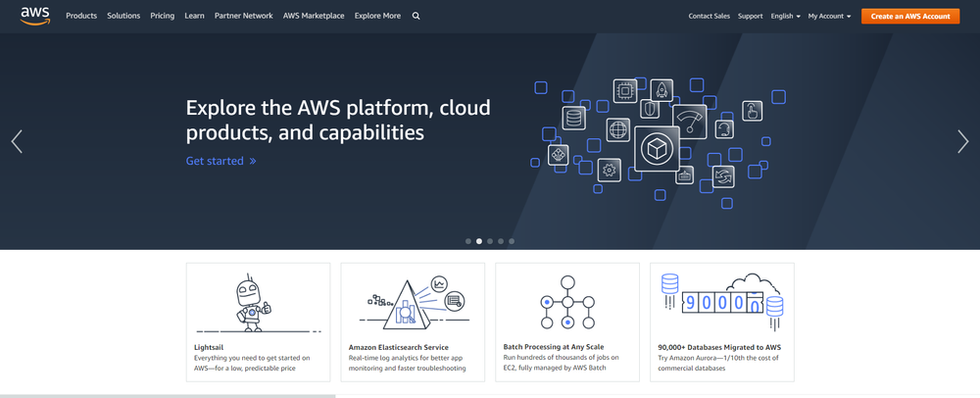
Task: Expand the My Account dropdown
Action: (829, 17)
